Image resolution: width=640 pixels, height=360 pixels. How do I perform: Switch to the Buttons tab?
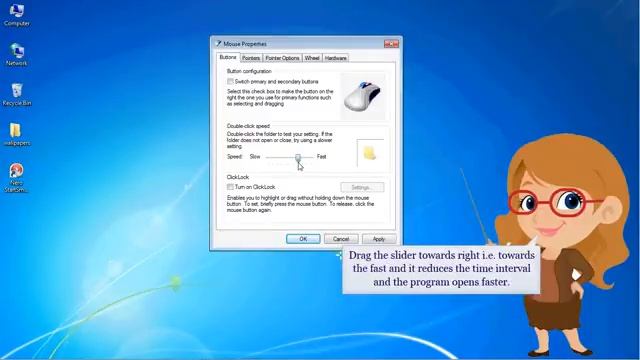coord(228,58)
